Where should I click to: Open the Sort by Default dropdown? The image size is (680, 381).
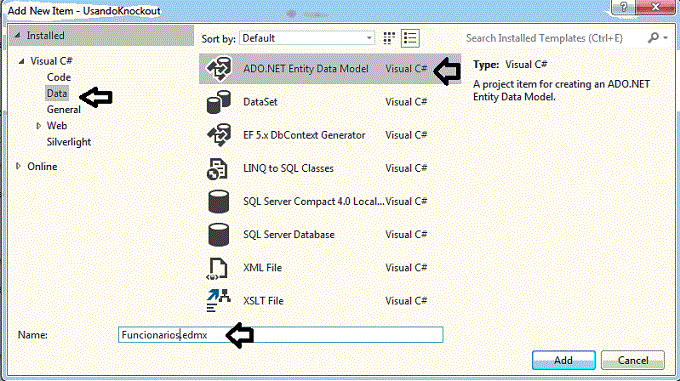307,38
